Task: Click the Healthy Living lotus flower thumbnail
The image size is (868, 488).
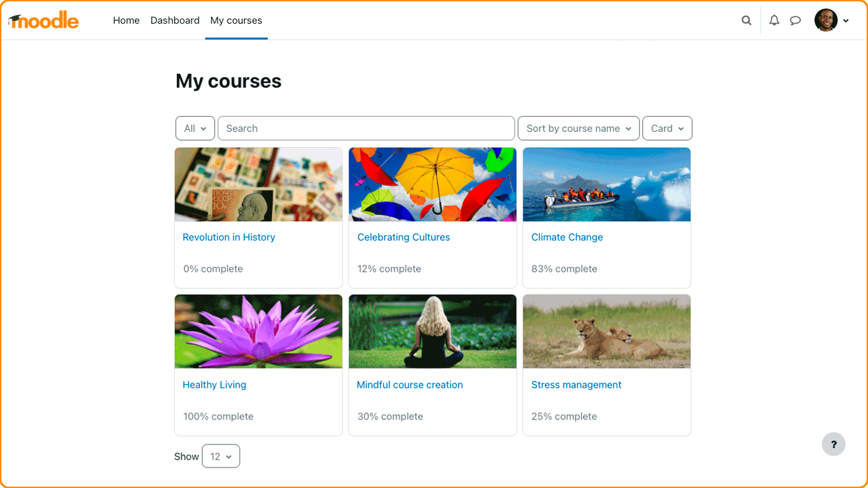Action: click(x=259, y=331)
